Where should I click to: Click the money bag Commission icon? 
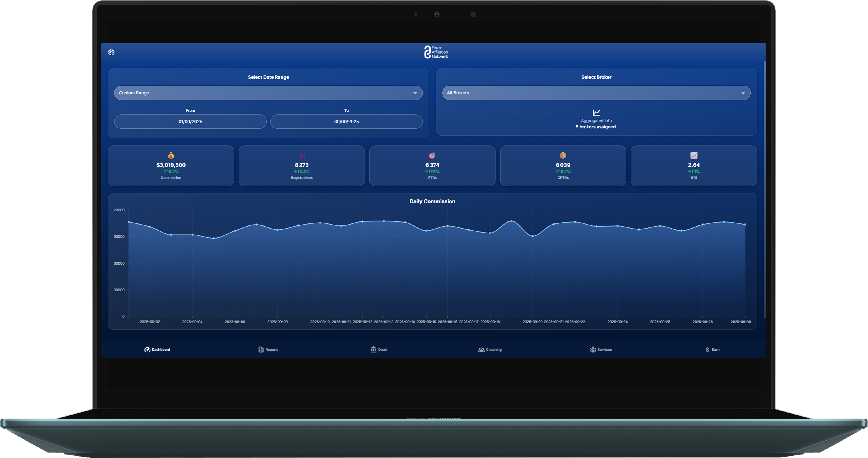pos(171,156)
